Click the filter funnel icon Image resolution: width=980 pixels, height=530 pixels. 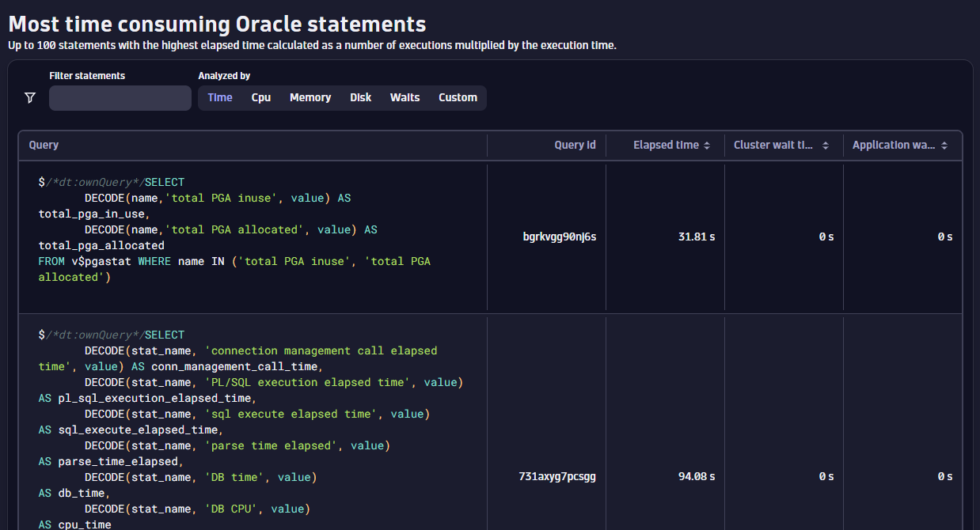point(30,98)
